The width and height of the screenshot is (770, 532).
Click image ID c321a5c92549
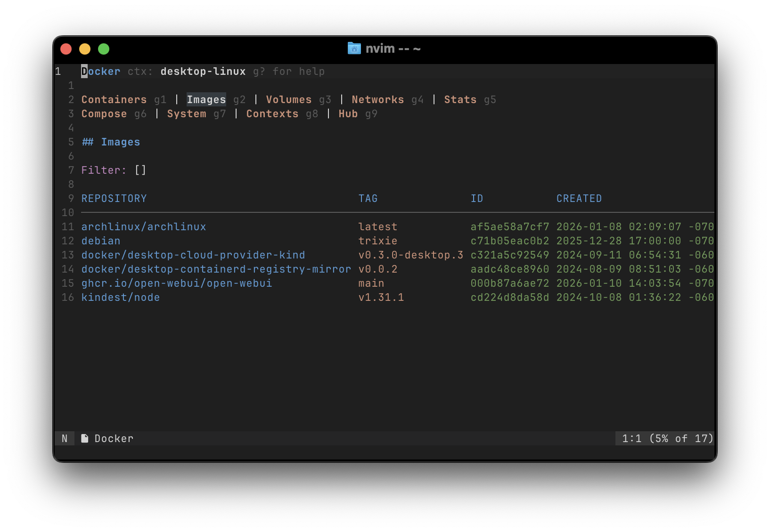click(x=510, y=255)
